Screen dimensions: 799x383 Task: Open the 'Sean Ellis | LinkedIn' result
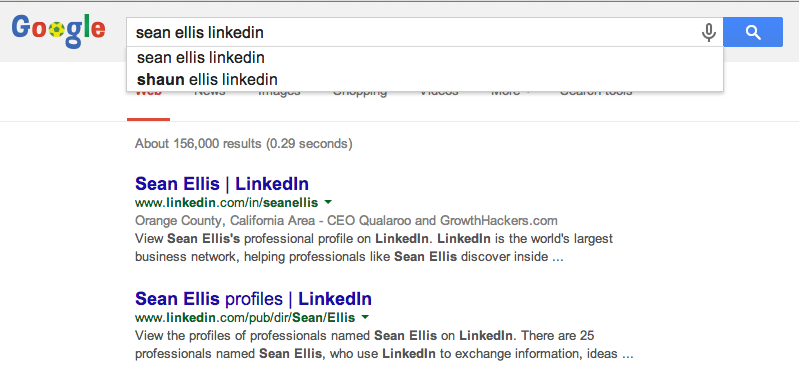222,183
